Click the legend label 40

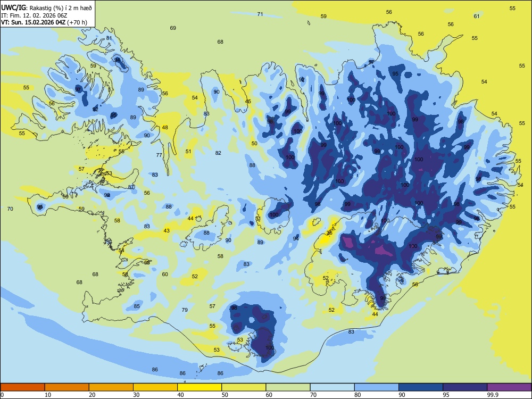[x=181, y=395]
